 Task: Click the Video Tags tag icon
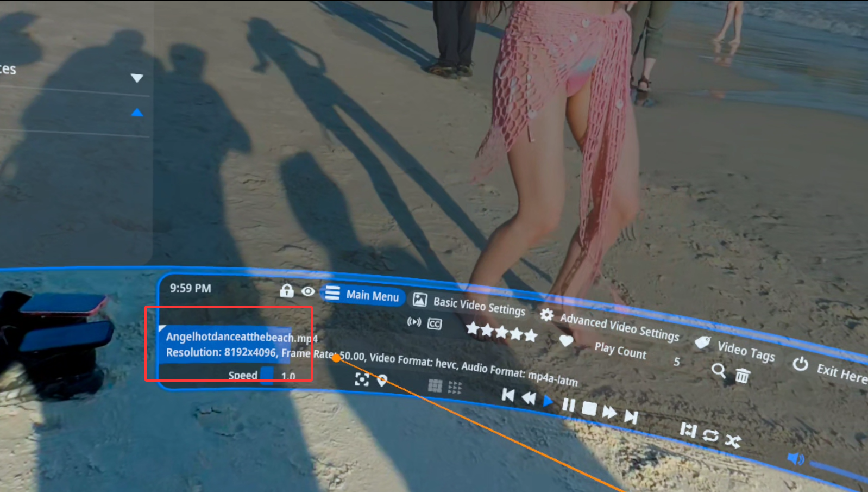(x=703, y=342)
